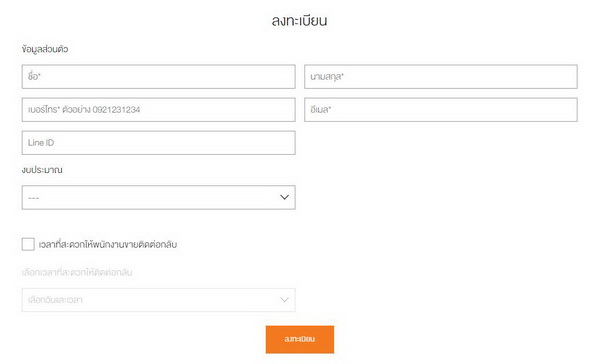
Task: Click the --- placeholder in budget box
Action: pos(34,198)
